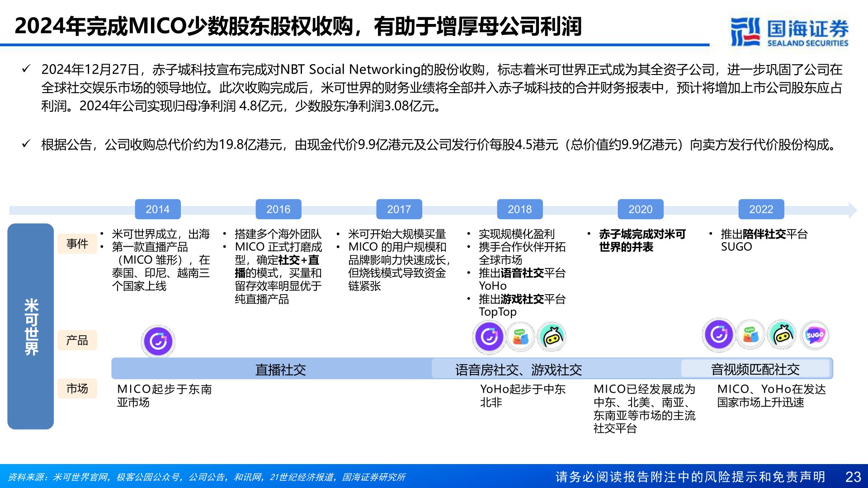Click the text 搭建多个海外团队

(278, 234)
